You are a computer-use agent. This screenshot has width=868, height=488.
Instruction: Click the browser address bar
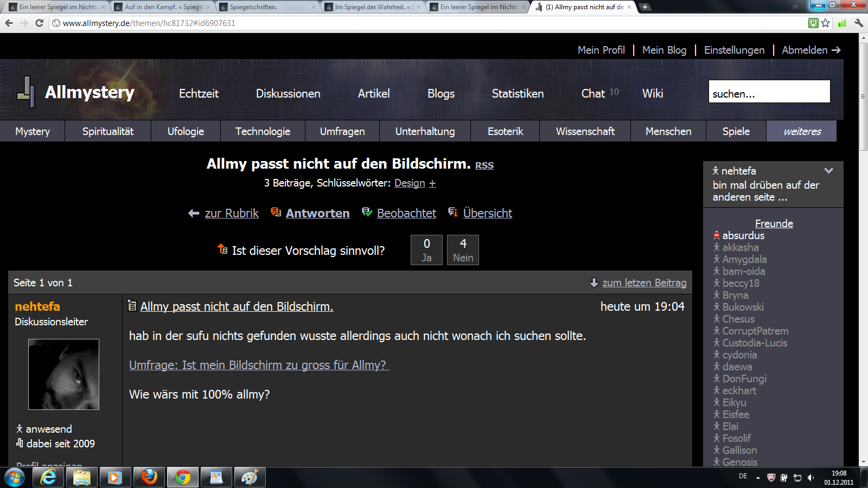tap(429, 23)
